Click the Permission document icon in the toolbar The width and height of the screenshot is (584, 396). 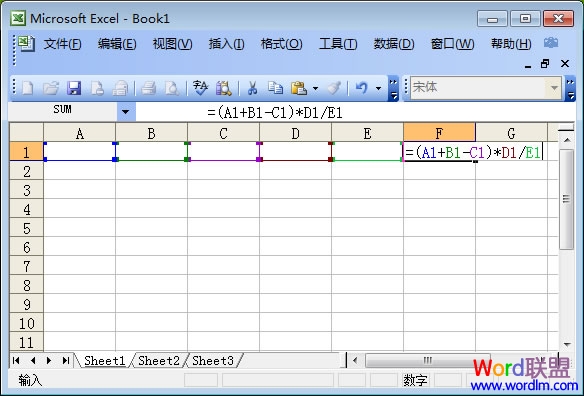pyautogui.click(x=97, y=88)
